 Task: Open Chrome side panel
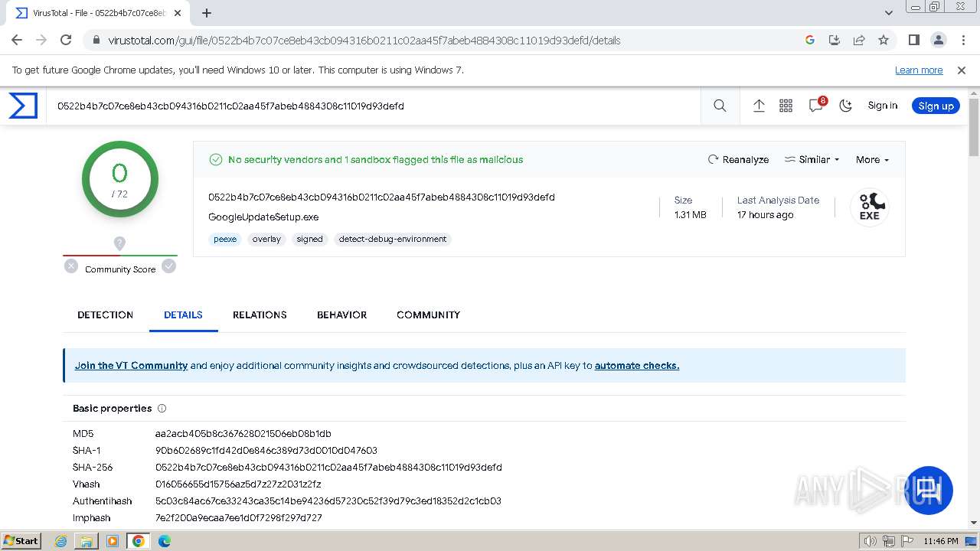(x=913, y=41)
